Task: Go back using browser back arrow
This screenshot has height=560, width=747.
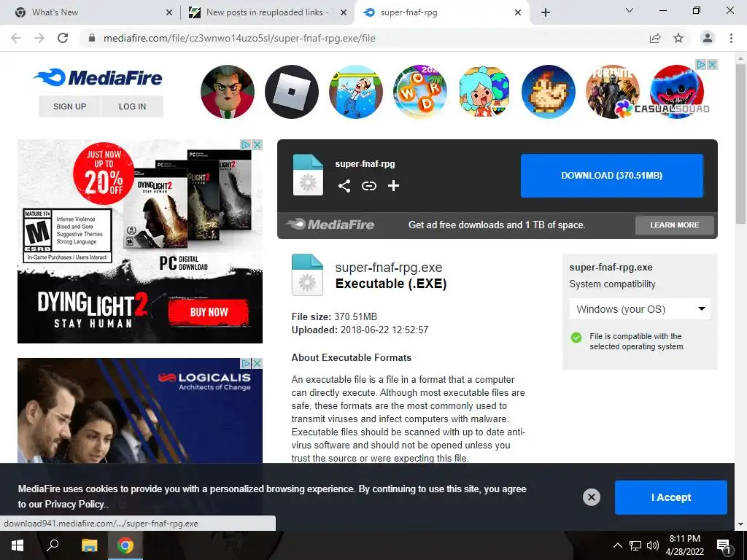Action: point(16,38)
